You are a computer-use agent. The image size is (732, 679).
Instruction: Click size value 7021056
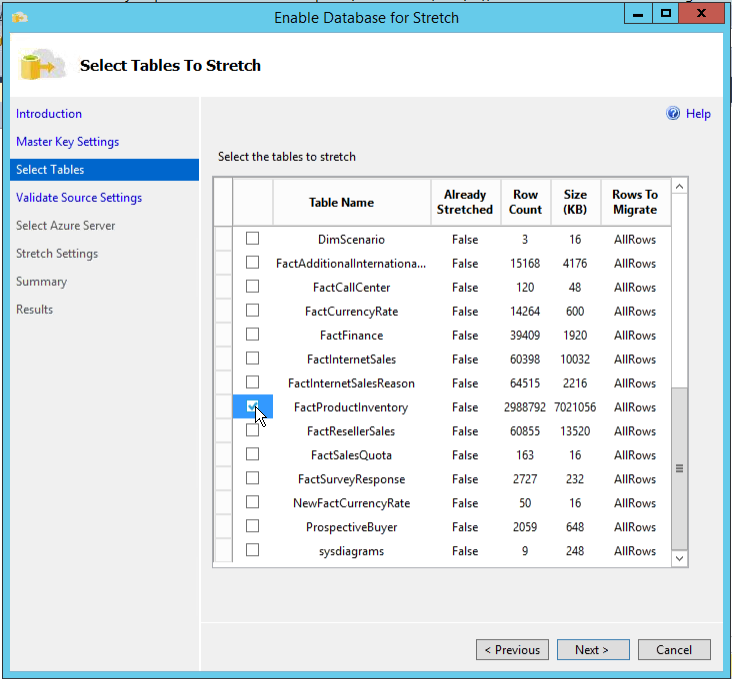click(575, 407)
